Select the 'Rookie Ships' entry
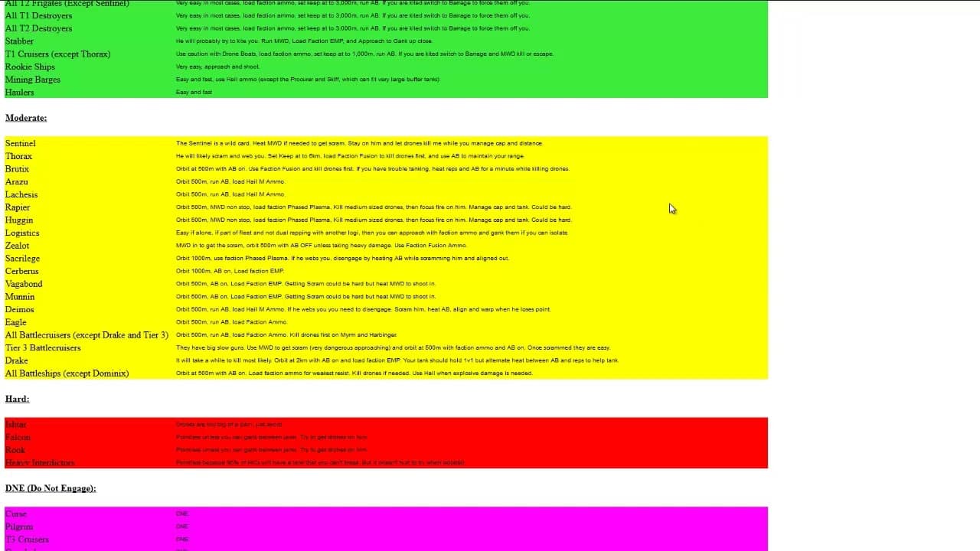Image resolution: width=980 pixels, height=551 pixels. [30, 67]
